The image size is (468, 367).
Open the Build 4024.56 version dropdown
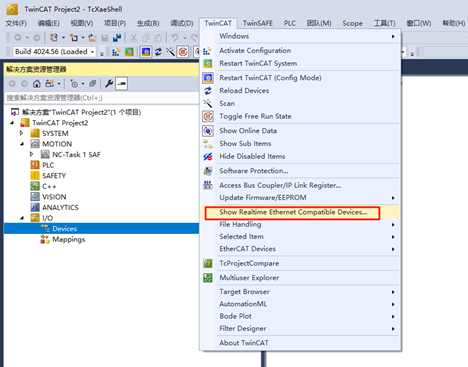pyautogui.click(x=55, y=52)
